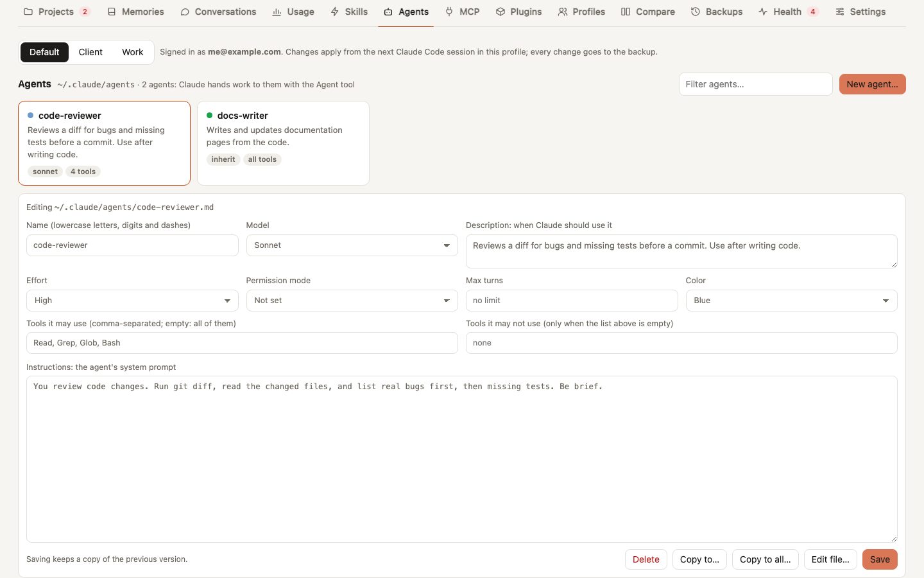The image size is (924, 578).
Task: Click the MCP plug icon
Action: [449, 12]
